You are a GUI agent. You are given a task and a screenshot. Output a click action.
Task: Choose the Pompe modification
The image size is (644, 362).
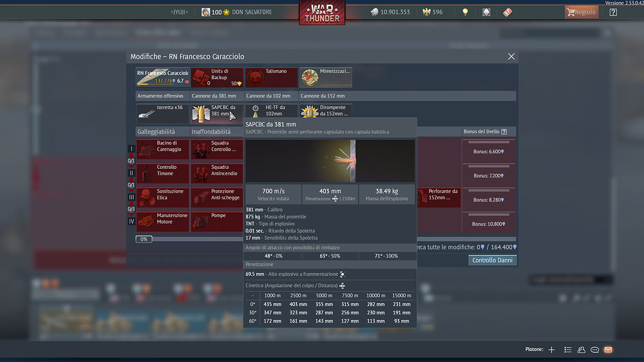coord(217,222)
